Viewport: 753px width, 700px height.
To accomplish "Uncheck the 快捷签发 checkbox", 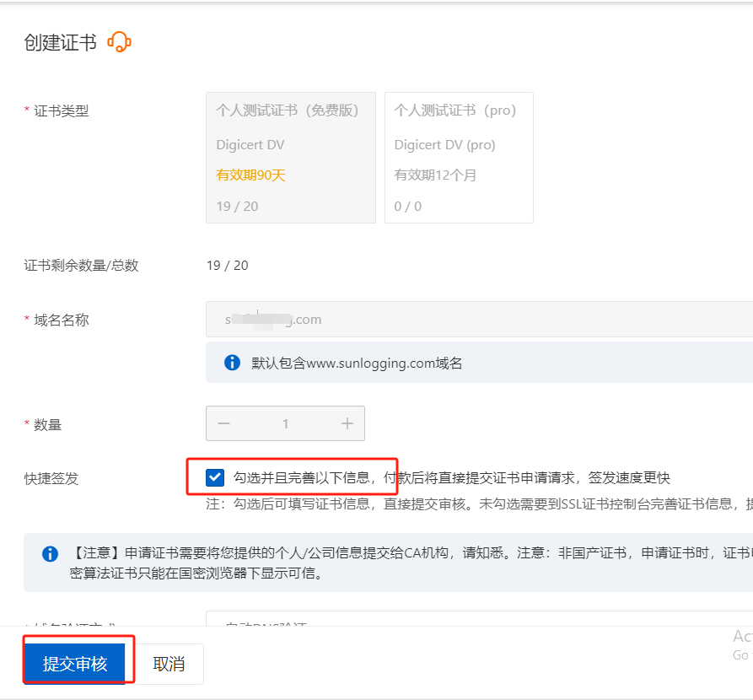I will coord(215,478).
